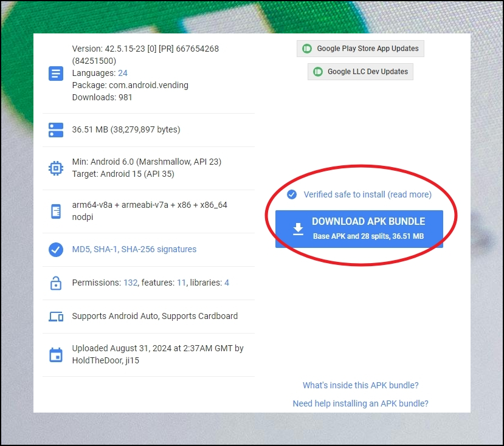
Task: Select the Version 42.5.15-23 text
Action: click(145, 55)
